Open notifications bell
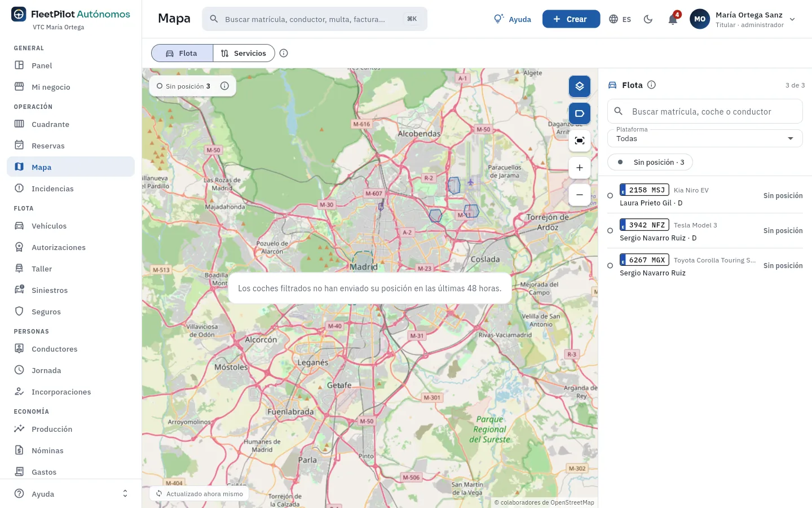 (x=673, y=19)
